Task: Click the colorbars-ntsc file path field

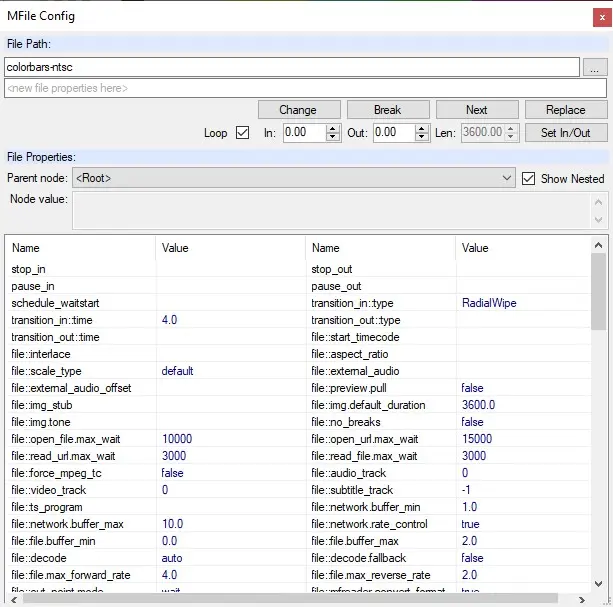Action: 291,67
